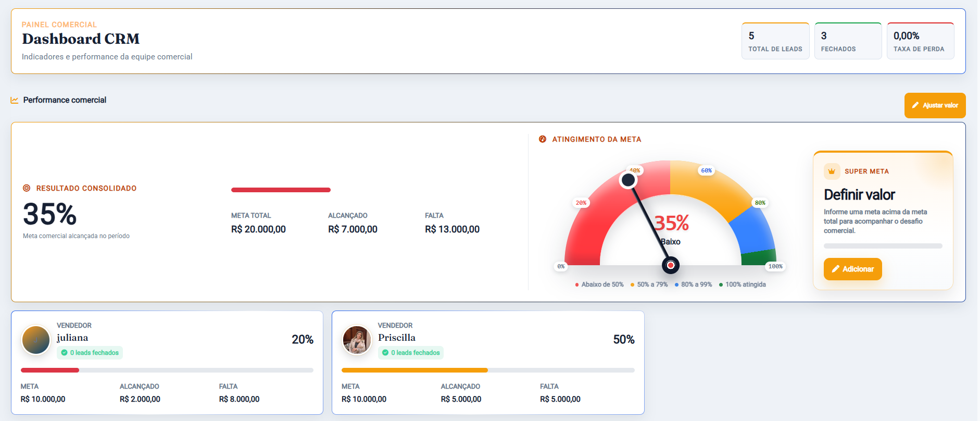Click the red meta total progress bar
980x421 pixels.
pos(281,190)
